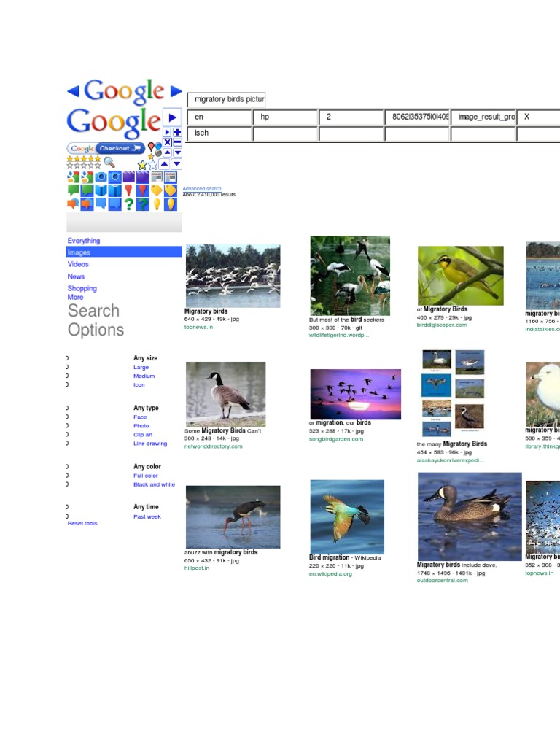This screenshot has height=747, width=560.
Task: Open the yellow warbler on branch thumbnail
Action: (461, 275)
